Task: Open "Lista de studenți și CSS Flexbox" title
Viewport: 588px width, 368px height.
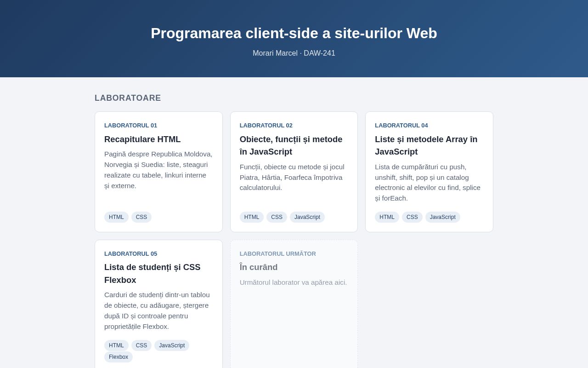Action: (153, 274)
